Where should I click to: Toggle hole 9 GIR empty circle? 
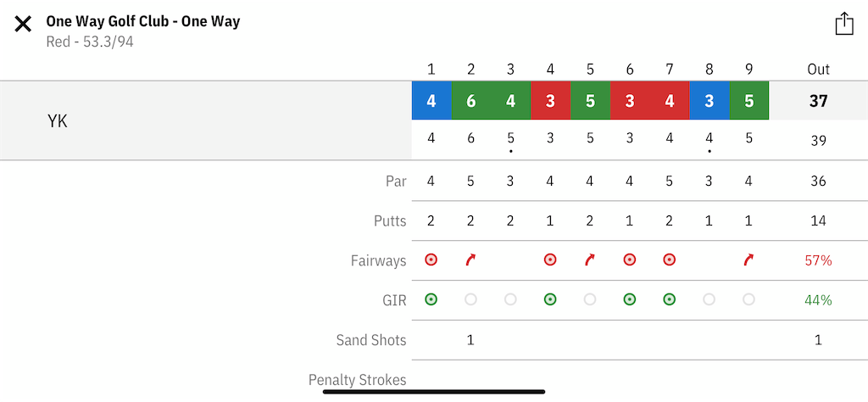click(748, 299)
